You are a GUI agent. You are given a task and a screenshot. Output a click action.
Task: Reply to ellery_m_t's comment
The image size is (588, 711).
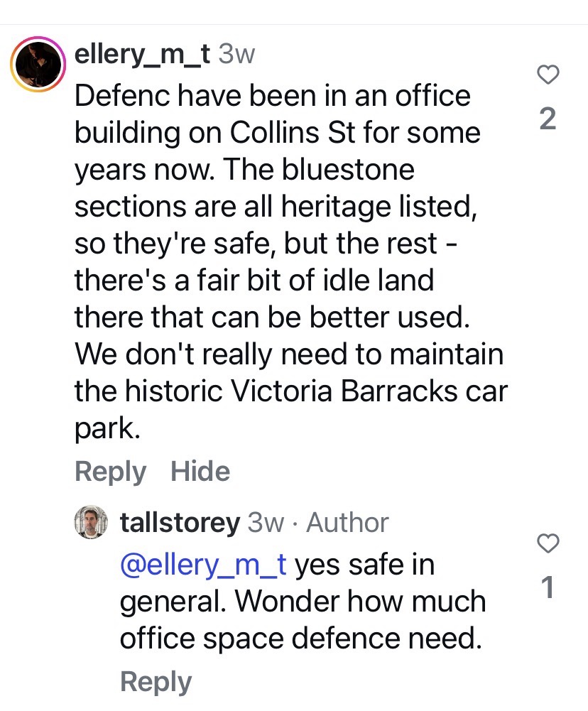click(x=110, y=472)
